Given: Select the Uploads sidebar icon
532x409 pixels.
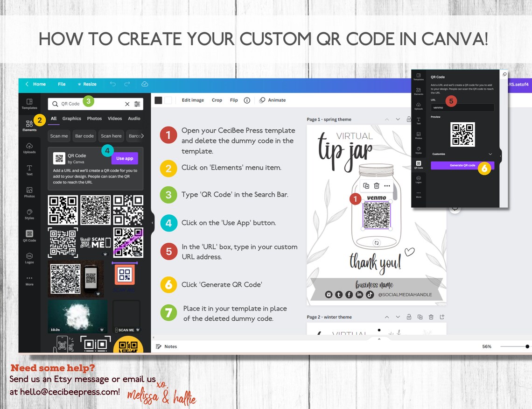Looking at the screenshot, I should (29, 148).
